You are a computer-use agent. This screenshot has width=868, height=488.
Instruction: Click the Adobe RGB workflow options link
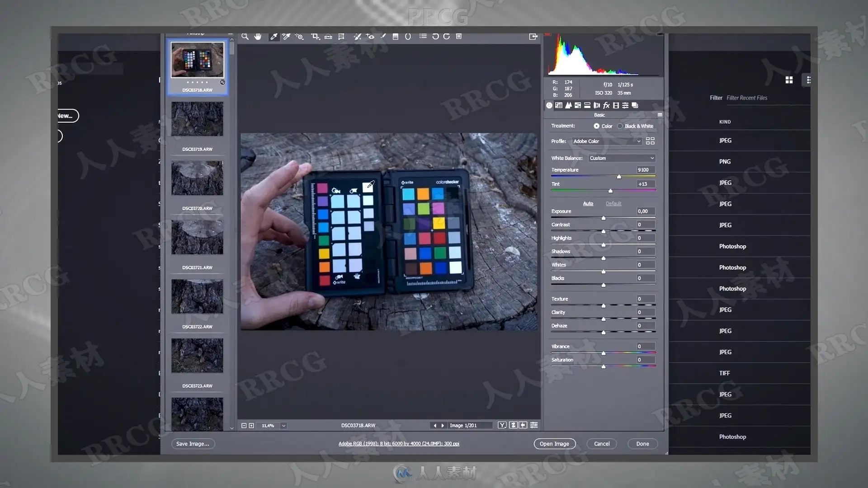(x=399, y=444)
